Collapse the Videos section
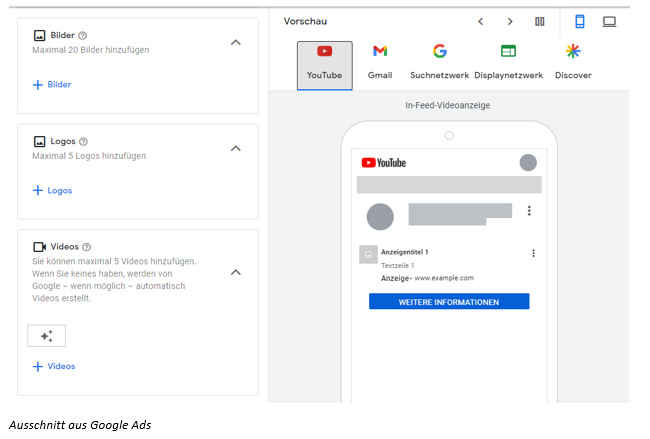Viewport: 650px width, 439px height. (x=235, y=272)
